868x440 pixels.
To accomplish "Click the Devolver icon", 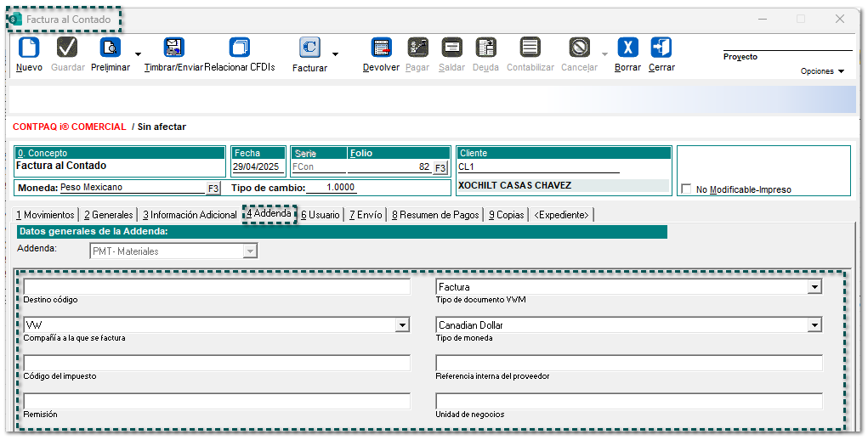I will click(381, 48).
